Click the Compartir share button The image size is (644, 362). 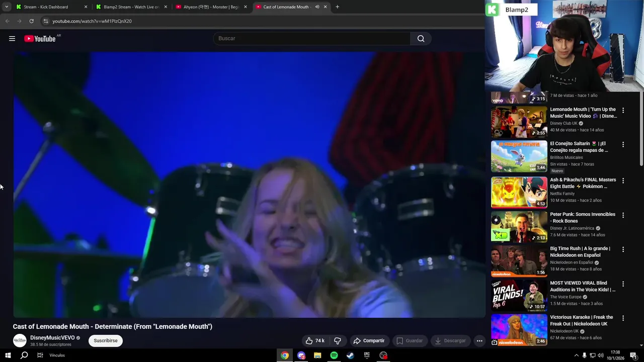point(369,340)
